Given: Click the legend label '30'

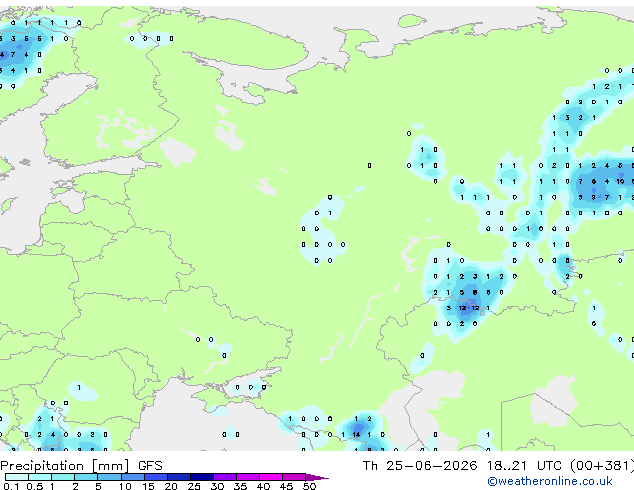Looking at the screenshot, I should [217, 486].
